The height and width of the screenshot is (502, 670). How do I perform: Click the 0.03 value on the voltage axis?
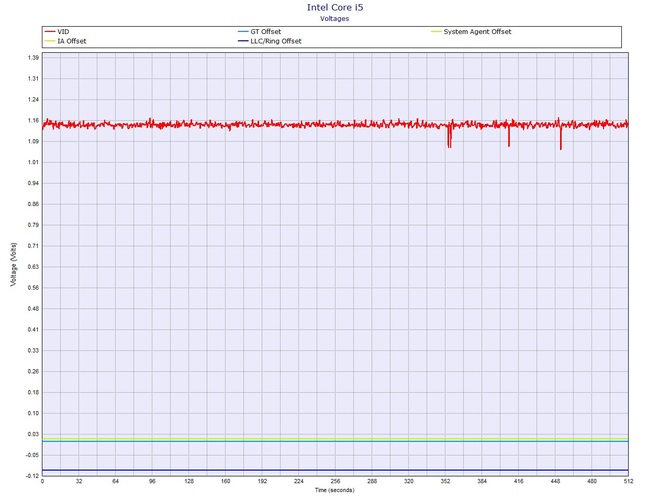pyautogui.click(x=33, y=434)
